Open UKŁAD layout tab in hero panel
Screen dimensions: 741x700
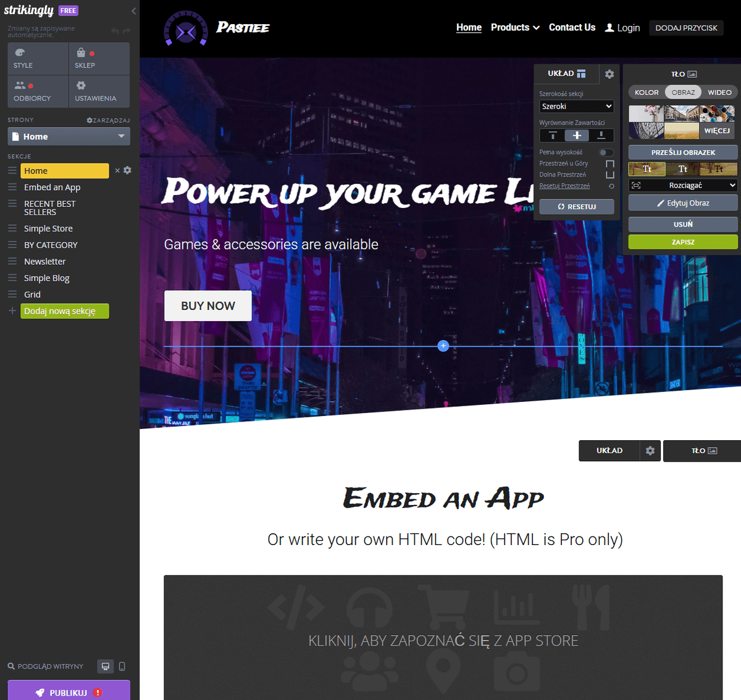click(566, 73)
